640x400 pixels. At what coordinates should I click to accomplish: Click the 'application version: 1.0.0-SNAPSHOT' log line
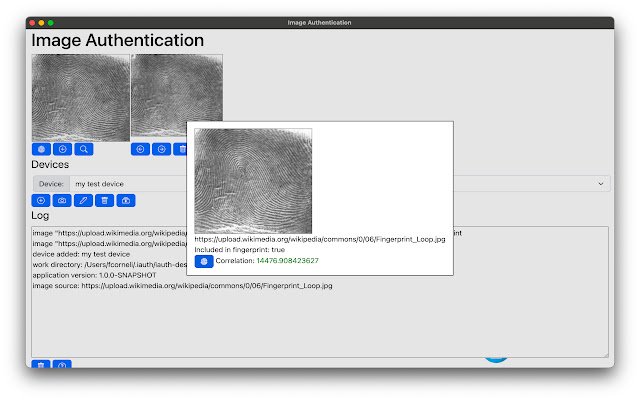tap(94, 275)
